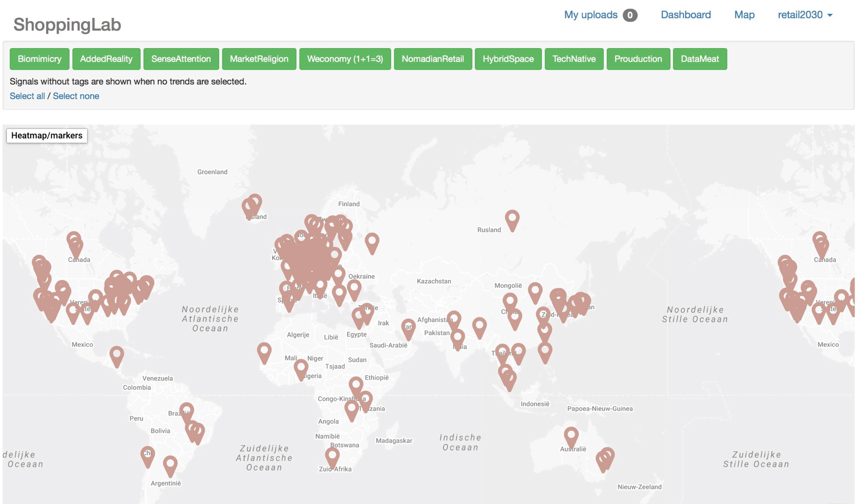This screenshot has width=860, height=504.
Task: Click the Nieuw-Zeeland map label
Action: click(640, 487)
